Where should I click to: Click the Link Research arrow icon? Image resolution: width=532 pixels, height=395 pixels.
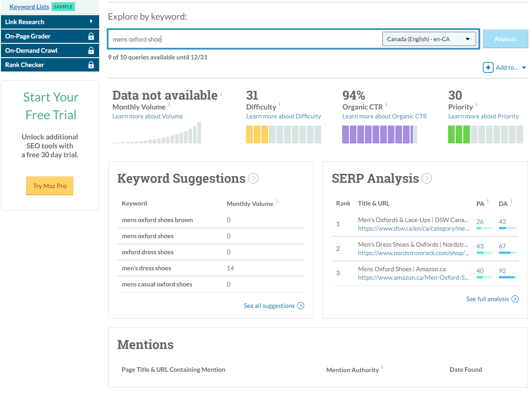91,21
